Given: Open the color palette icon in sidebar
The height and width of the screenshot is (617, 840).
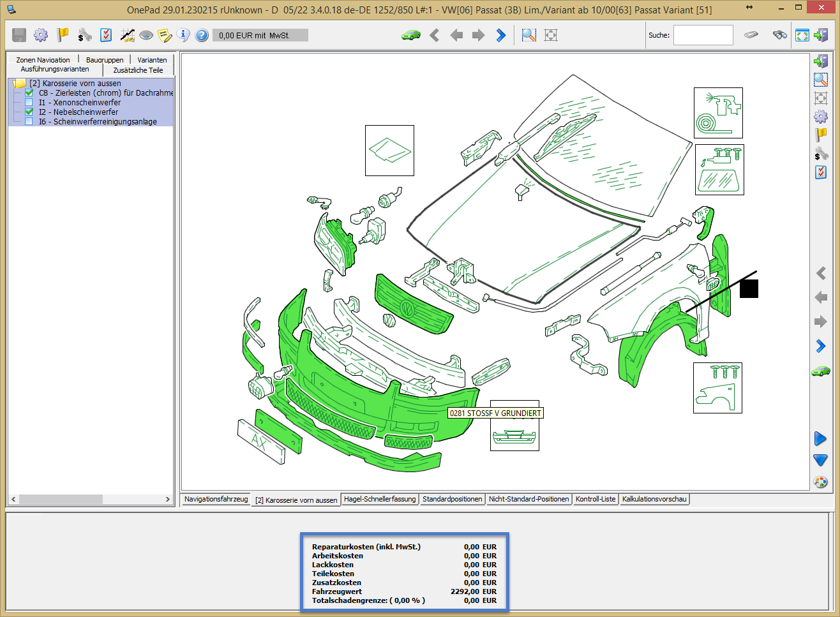Looking at the screenshot, I should (821, 482).
